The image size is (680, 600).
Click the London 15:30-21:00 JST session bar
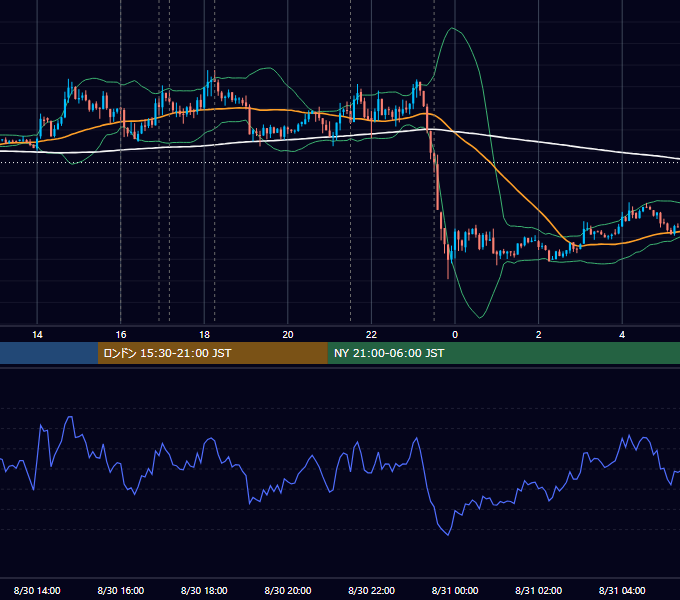(212, 353)
